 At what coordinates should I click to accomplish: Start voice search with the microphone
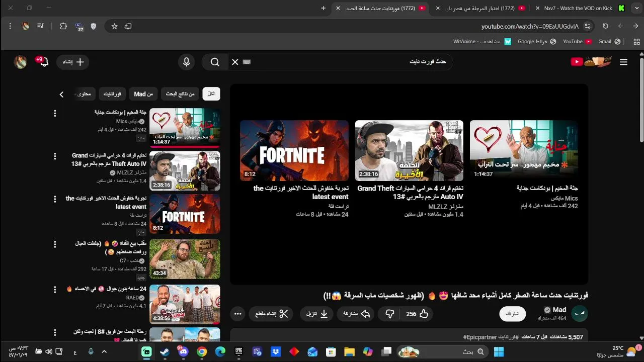[x=187, y=62]
